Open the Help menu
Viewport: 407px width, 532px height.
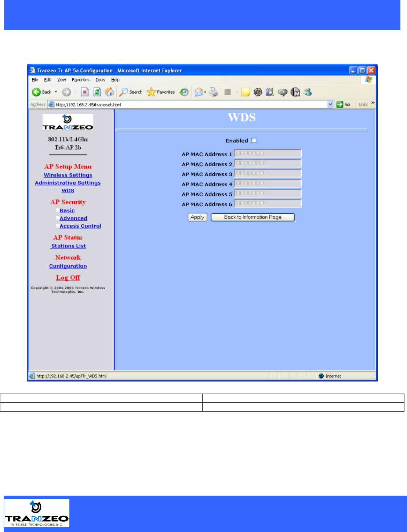[x=115, y=80]
